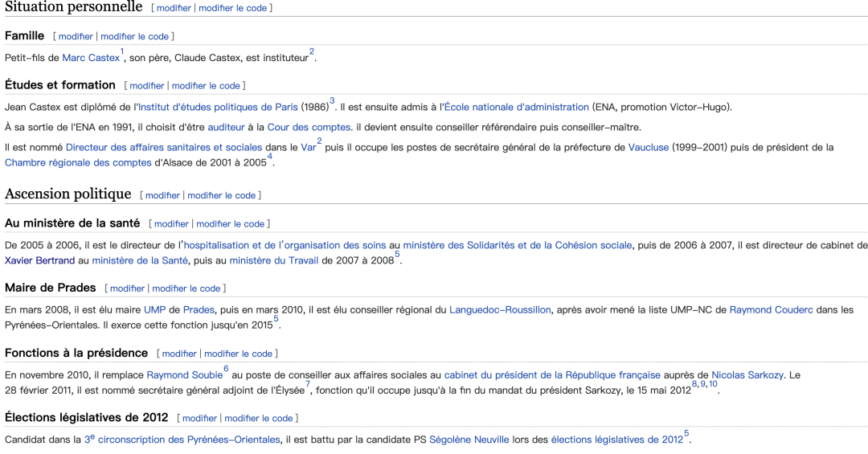Open the Nicolas Sarkozy link
Screen dimensions: 868x454
click(x=747, y=375)
